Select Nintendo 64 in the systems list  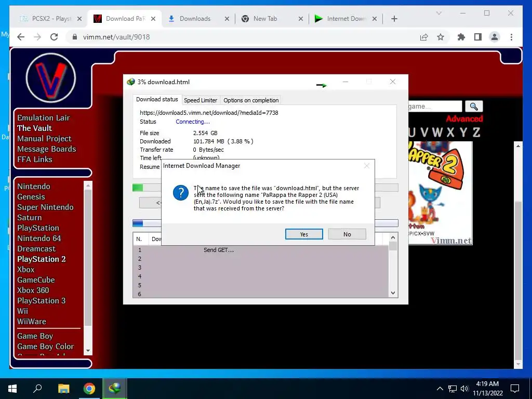tap(39, 238)
